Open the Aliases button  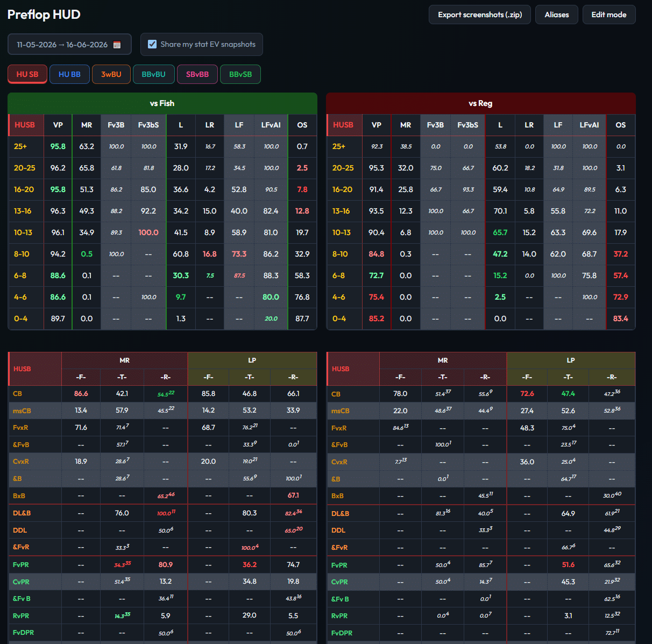(x=557, y=15)
